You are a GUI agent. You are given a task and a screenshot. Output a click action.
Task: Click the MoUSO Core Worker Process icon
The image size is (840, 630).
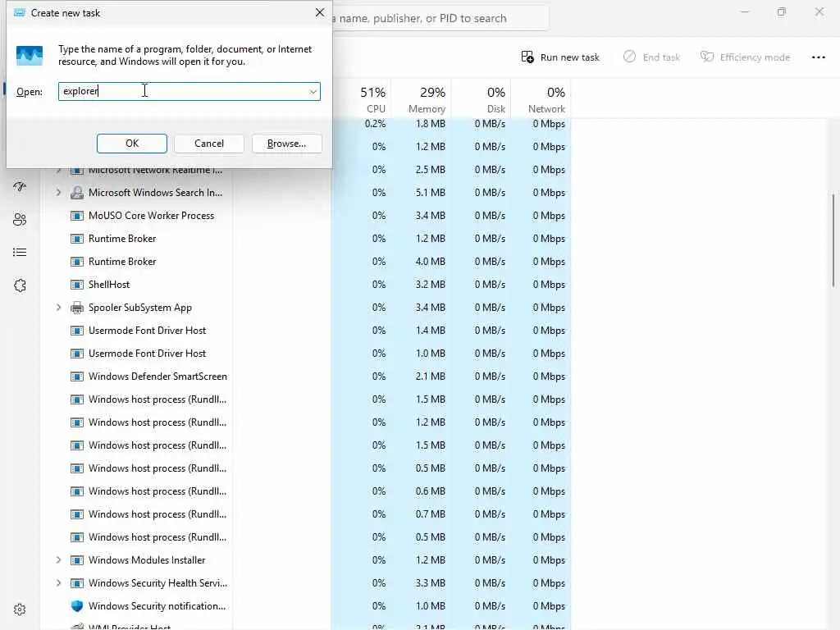tap(77, 216)
